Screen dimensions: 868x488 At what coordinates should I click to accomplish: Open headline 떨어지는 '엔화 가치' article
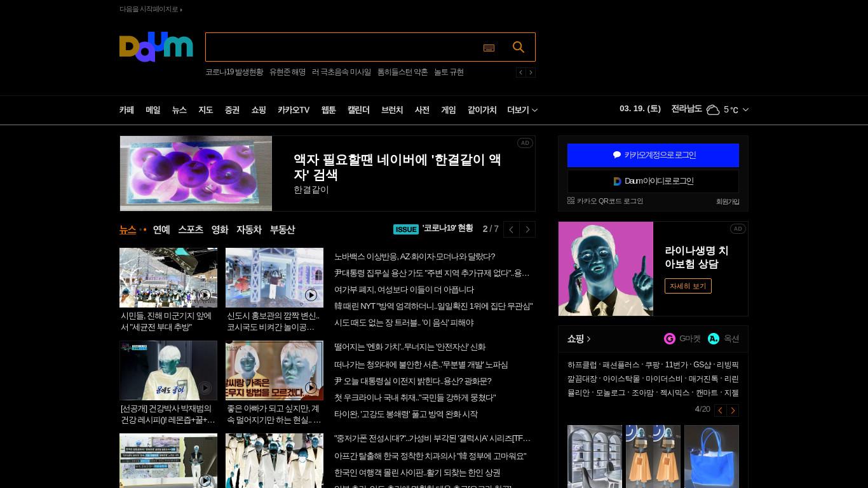click(x=410, y=347)
